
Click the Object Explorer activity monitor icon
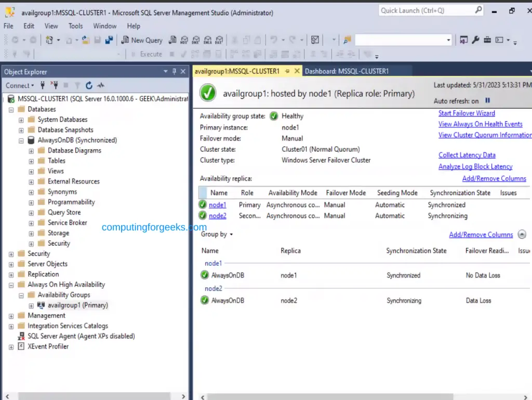pyautogui.click(x=100, y=85)
